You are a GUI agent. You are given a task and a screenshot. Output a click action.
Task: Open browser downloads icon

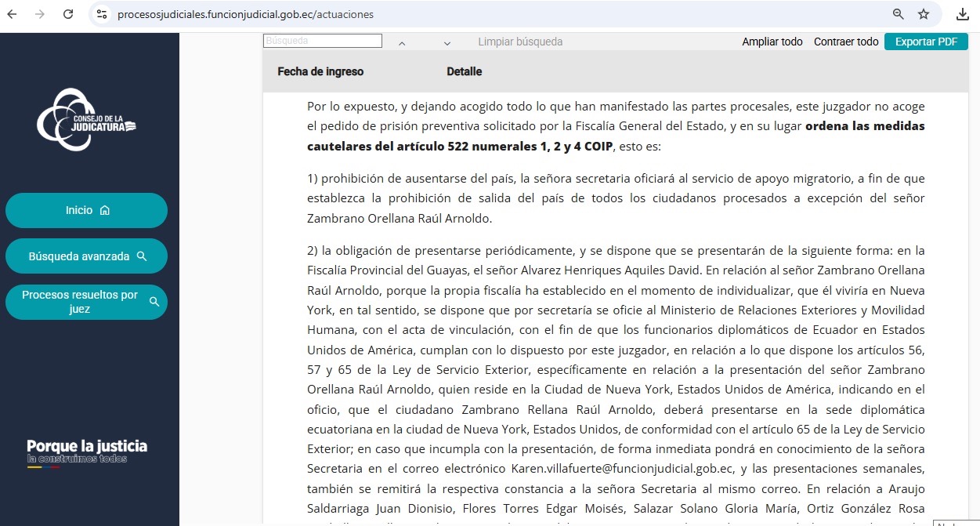point(963,14)
